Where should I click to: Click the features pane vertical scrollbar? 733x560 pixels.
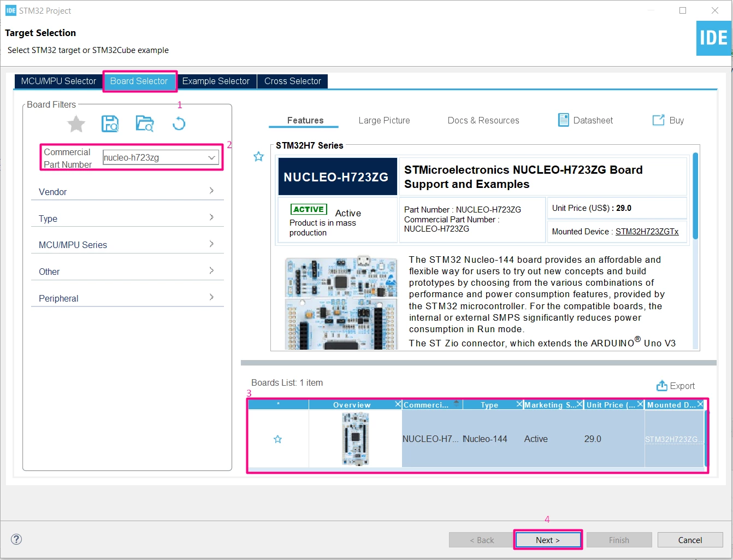click(x=695, y=196)
